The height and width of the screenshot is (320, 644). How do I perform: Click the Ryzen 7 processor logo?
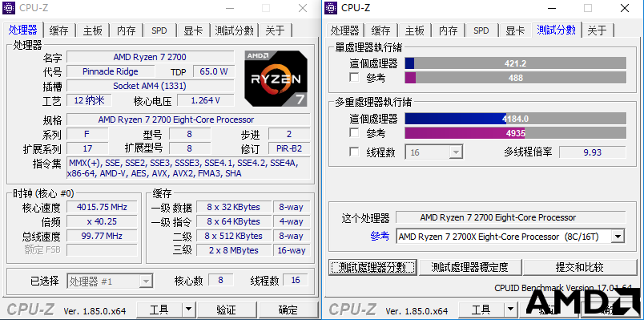pos(276,79)
